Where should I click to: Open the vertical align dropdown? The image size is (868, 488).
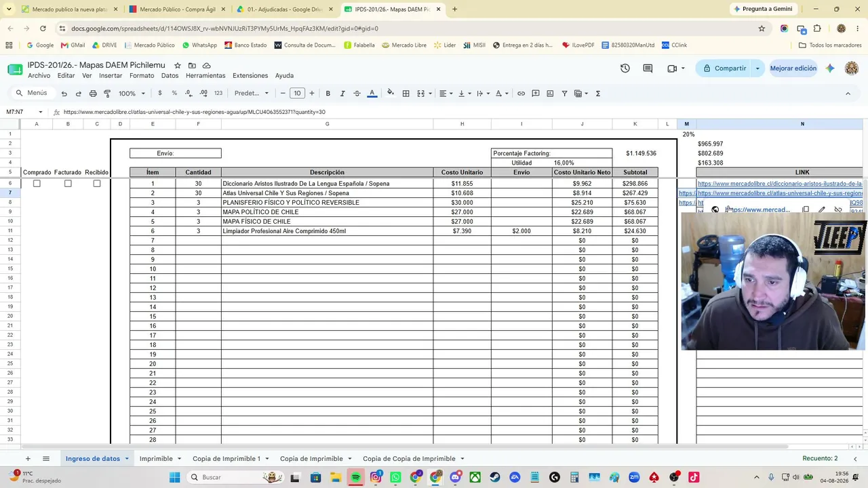(464, 94)
